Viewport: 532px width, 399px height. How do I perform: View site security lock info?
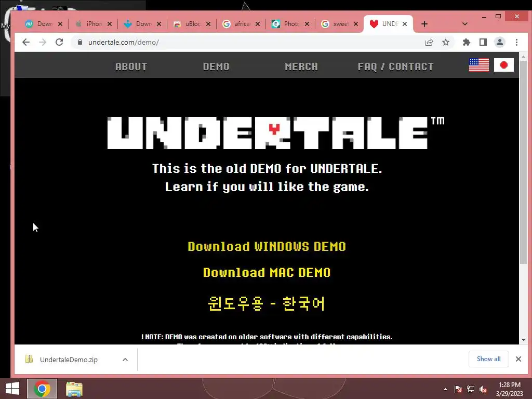79,42
